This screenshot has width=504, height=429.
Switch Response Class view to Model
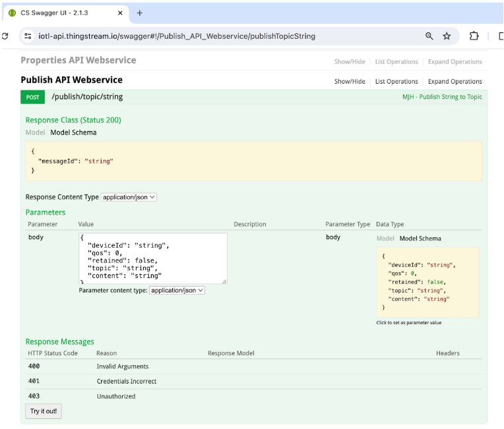tap(35, 132)
